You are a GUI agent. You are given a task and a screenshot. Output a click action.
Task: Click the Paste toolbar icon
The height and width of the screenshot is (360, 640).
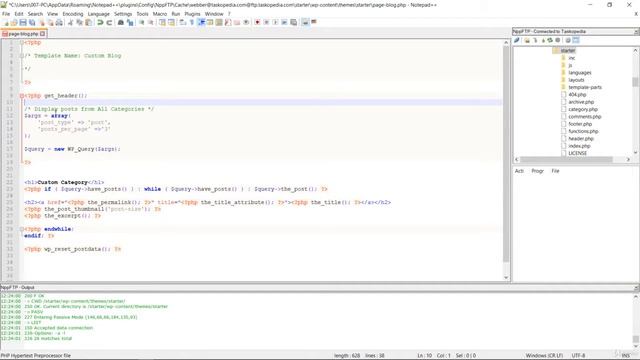point(88,22)
